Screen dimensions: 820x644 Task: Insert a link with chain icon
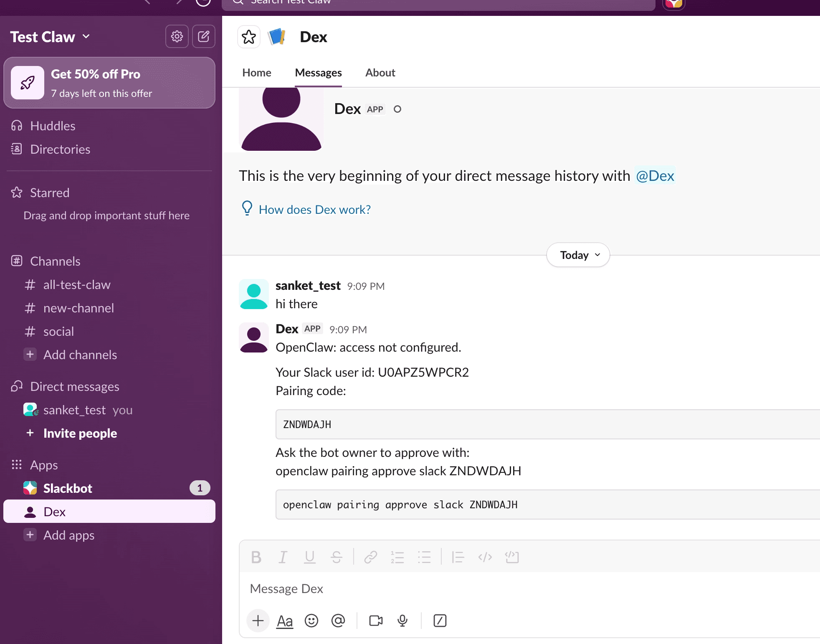pos(370,557)
